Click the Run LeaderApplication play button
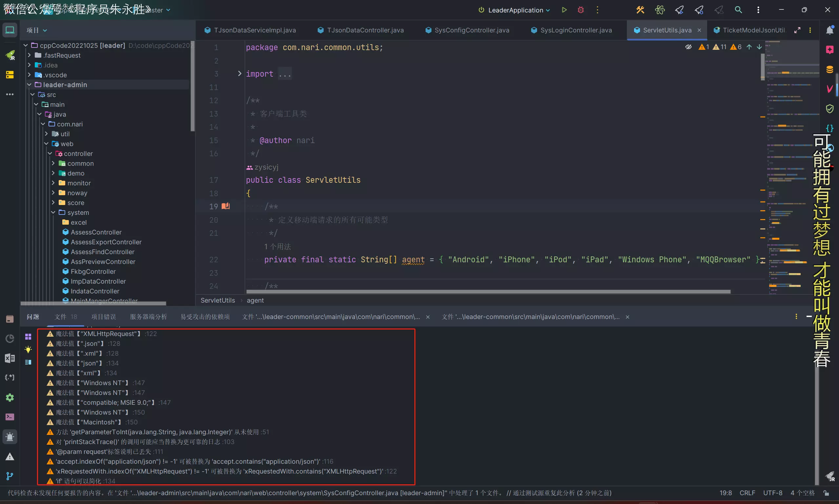 pyautogui.click(x=564, y=10)
